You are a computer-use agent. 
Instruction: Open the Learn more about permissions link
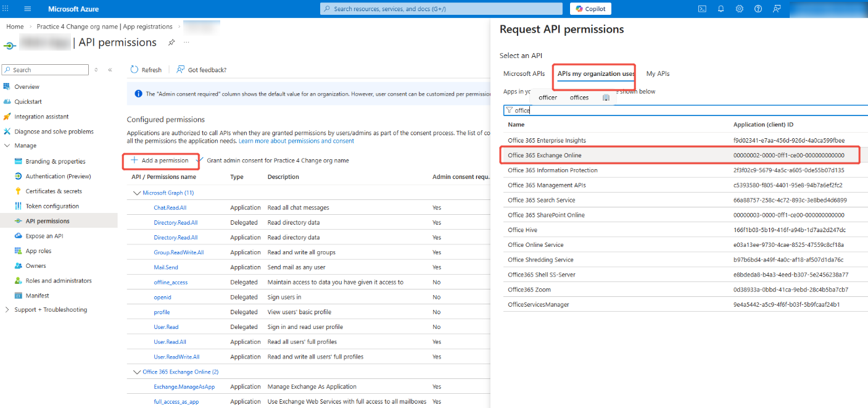pos(296,140)
